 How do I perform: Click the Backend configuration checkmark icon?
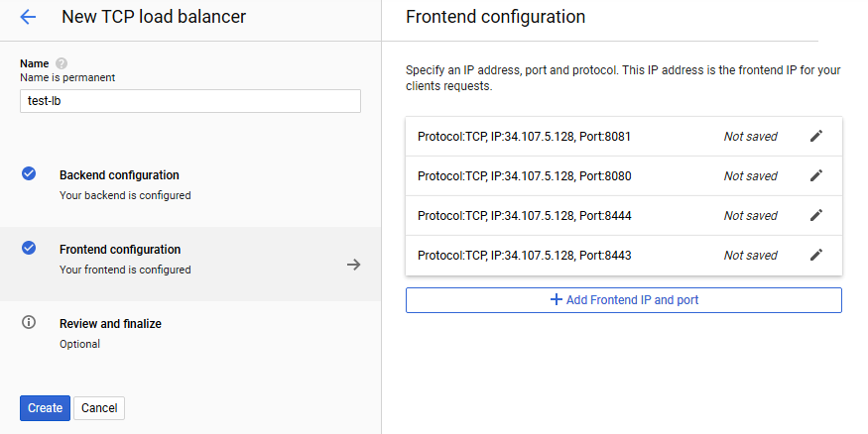point(29,173)
